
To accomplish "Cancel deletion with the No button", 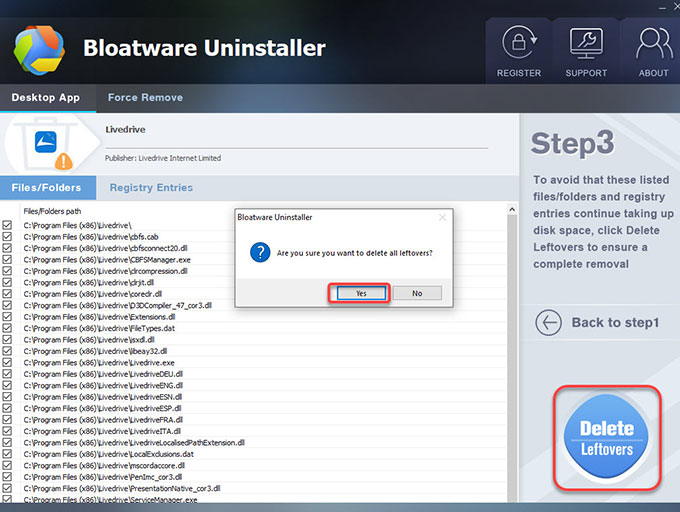I will 417,293.
